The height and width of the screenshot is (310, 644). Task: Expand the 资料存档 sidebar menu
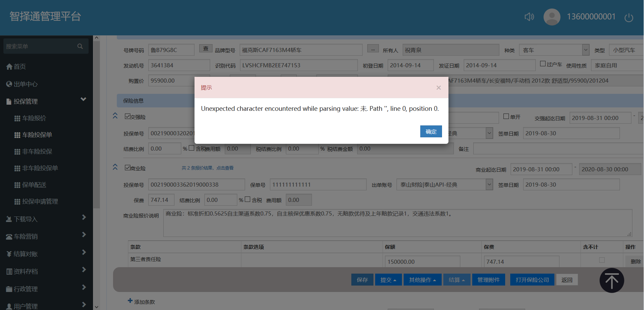click(47, 271)
